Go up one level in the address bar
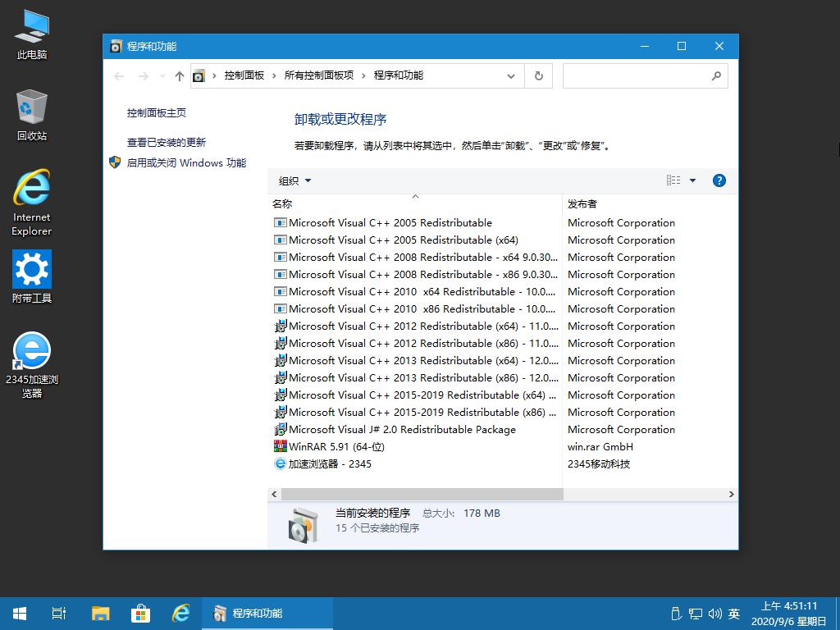 (x=180, y=76)
